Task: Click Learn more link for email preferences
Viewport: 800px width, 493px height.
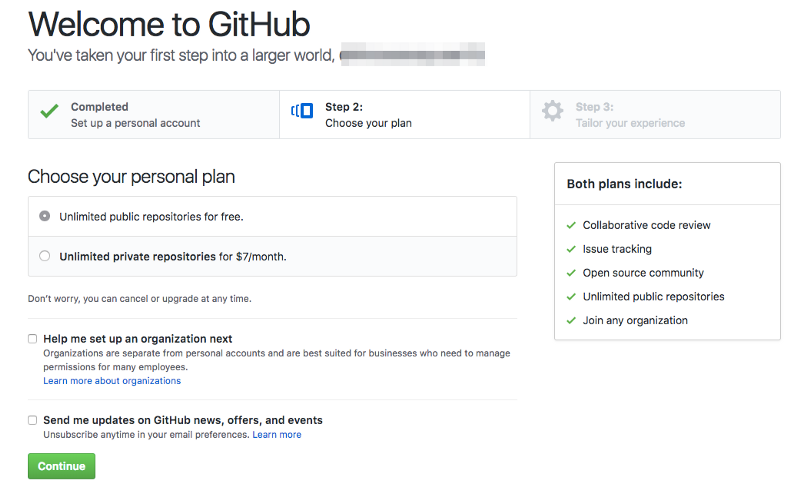Action: pyautogui.click(x=277, y=435)
